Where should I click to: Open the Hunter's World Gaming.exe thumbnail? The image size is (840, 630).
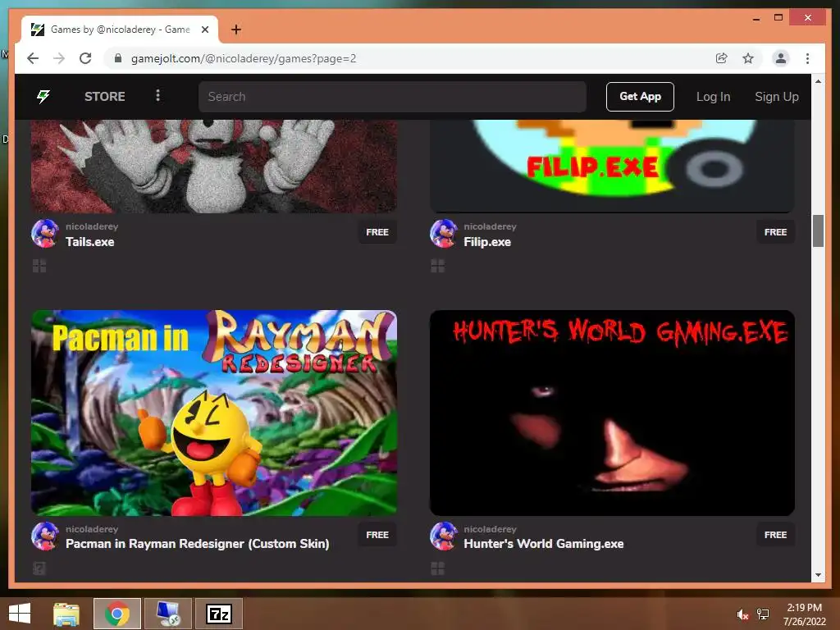click(612, 413)
